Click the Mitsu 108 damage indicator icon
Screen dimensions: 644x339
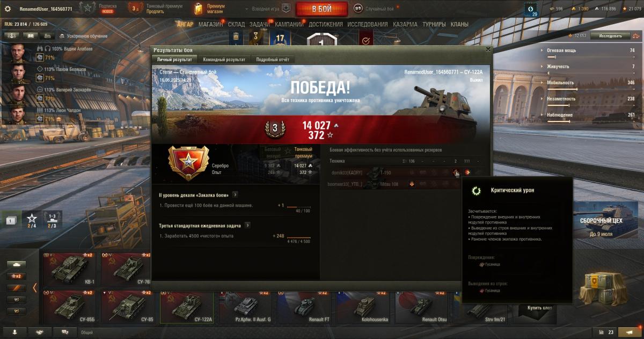[412, 184]
